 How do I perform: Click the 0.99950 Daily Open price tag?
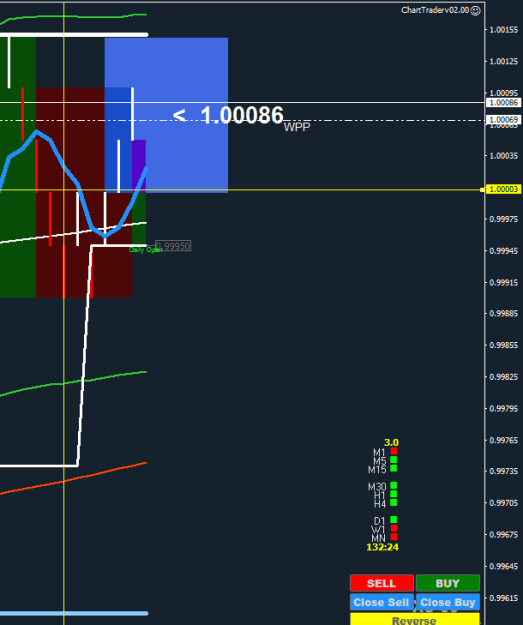point(173,246)
